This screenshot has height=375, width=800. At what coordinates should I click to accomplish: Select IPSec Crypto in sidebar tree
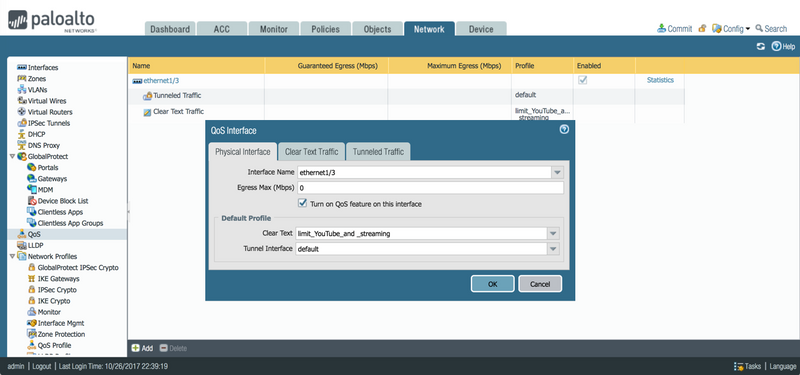coord(57,290)
